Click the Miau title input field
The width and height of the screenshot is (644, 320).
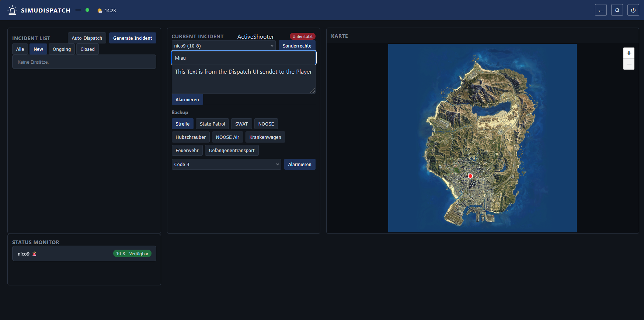[x=244, y=58]
